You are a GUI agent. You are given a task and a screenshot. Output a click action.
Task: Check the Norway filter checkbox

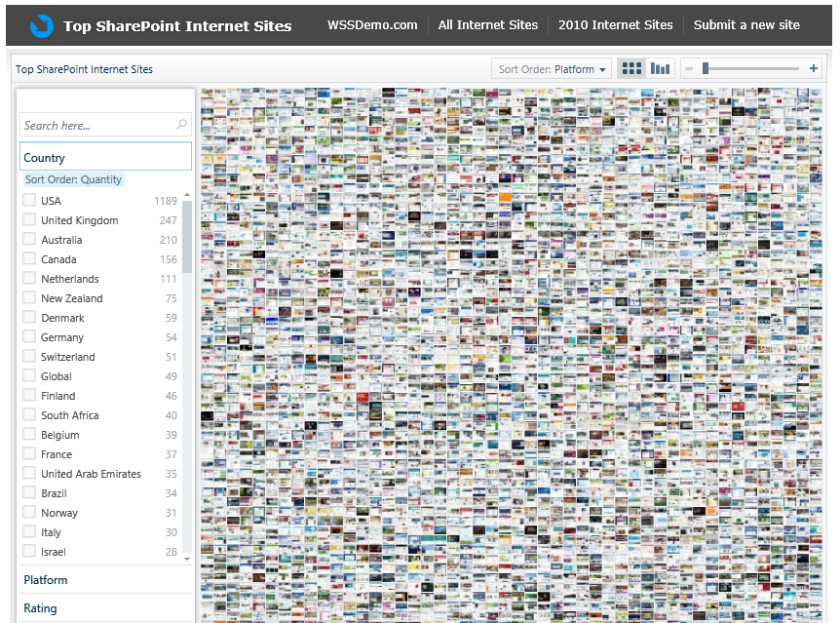coord(29,513)
